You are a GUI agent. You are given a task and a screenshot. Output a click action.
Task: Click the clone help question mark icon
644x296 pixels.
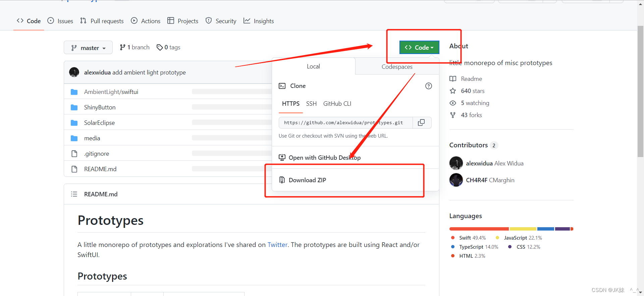point(429,86)
